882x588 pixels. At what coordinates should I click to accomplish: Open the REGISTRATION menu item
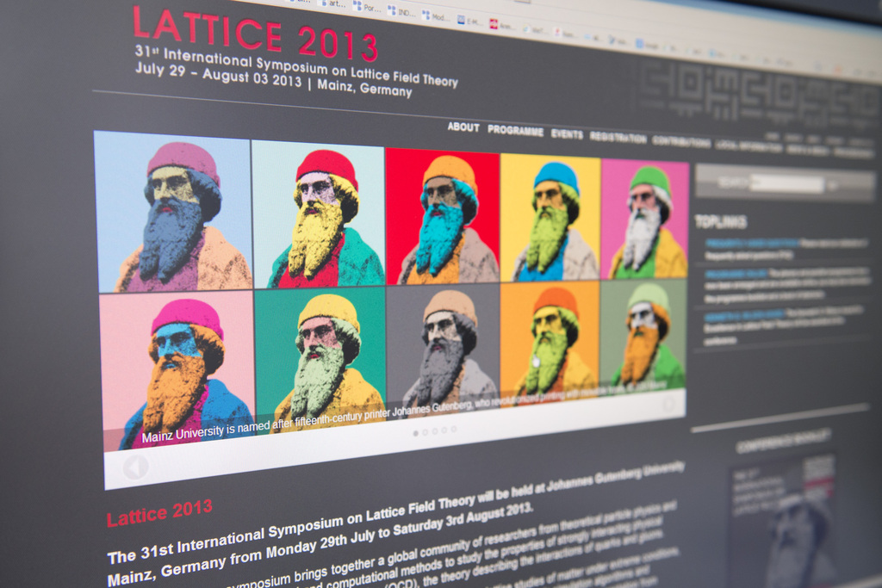coord(618,138)
